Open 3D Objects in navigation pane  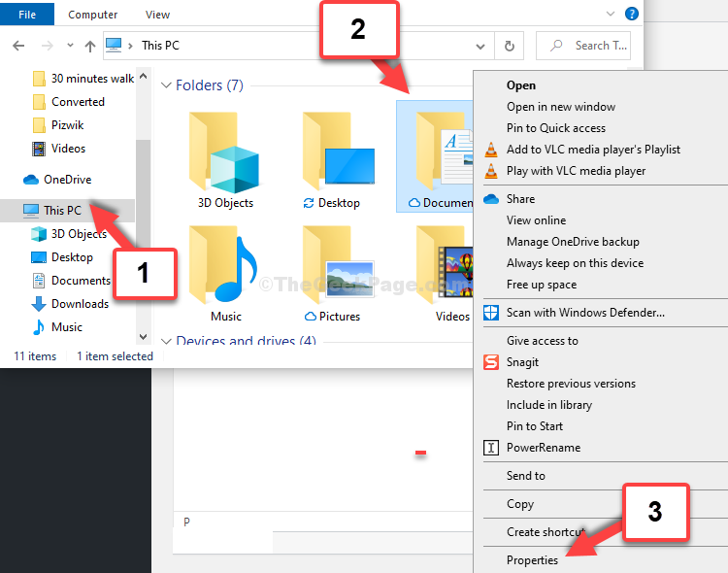tap(69, 234)
